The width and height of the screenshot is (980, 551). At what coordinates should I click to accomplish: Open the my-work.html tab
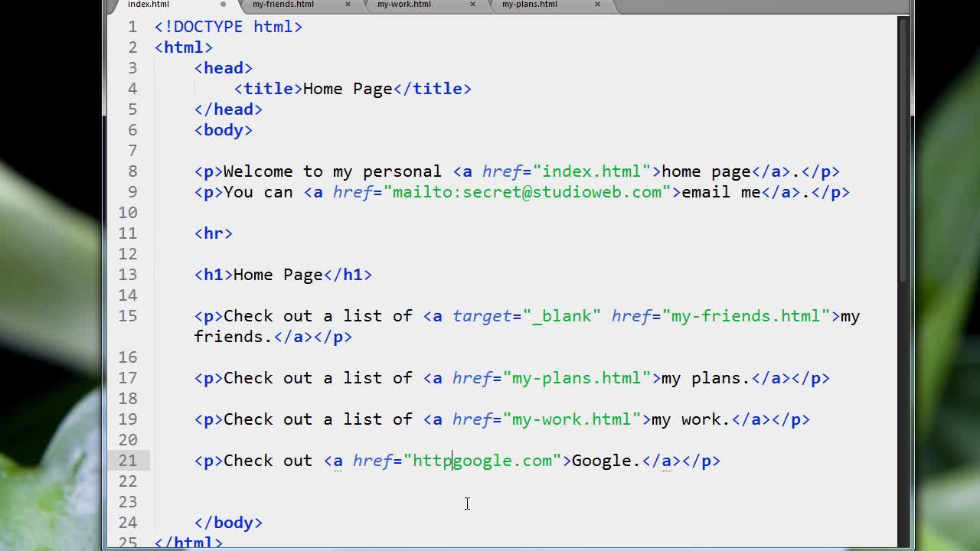click(404, 5)
